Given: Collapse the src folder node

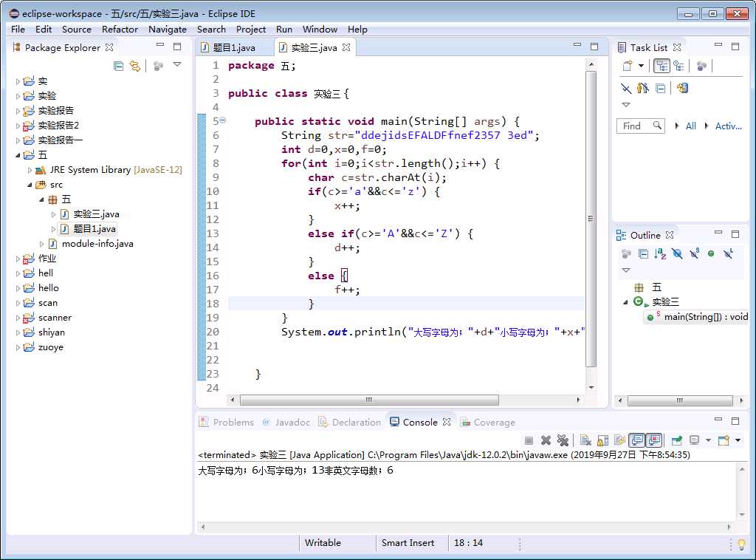Looking at the screenshot, I should (x=30, y=185).
